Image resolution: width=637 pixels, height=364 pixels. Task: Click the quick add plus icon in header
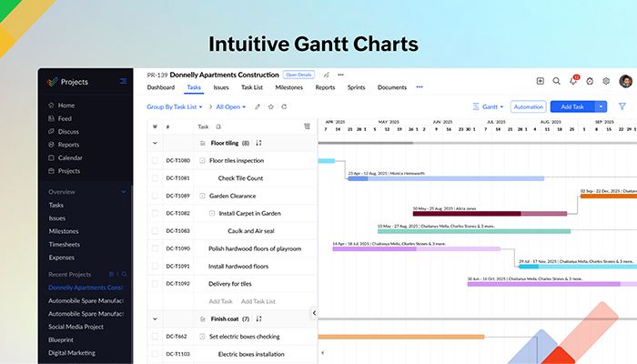point(541,81)
